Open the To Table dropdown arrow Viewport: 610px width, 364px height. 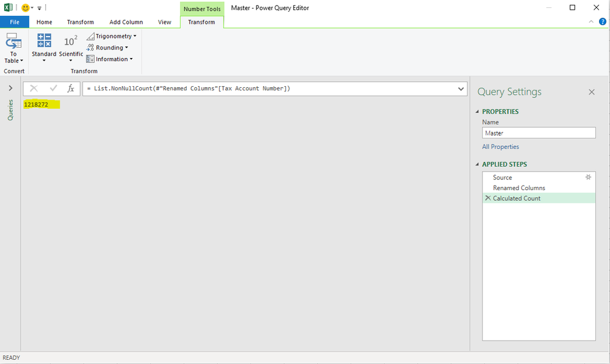point(22,60)
